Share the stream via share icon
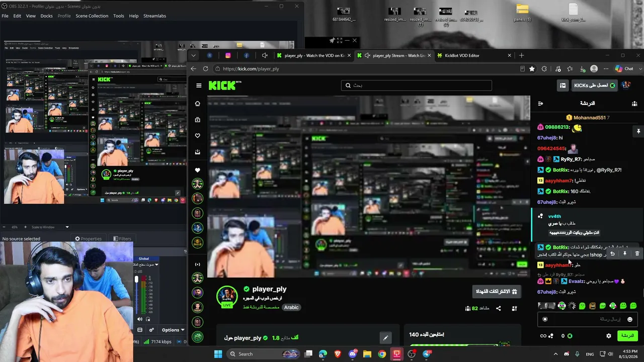 pyautogui.click(x=498, y=308)
